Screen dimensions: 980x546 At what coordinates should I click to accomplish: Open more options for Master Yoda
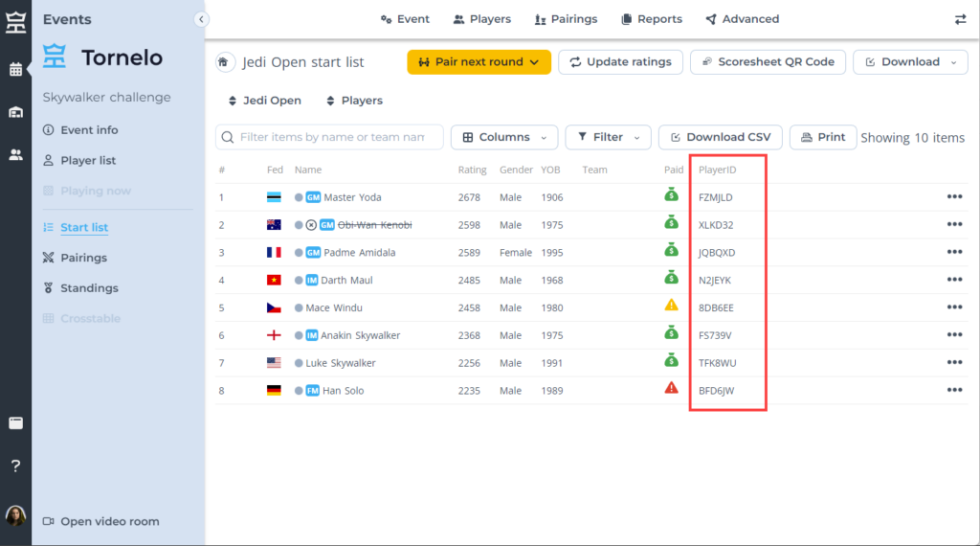tap(954, 197)
